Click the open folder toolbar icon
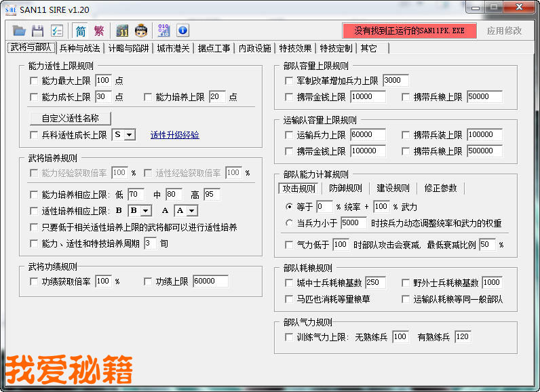The image size is (540, 392). point(19,31)
